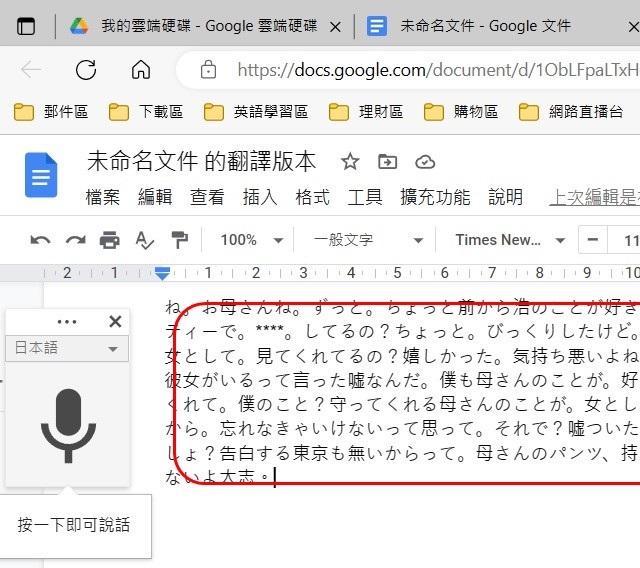
Task: Open the Times New font dropdown
Action: 510,240
